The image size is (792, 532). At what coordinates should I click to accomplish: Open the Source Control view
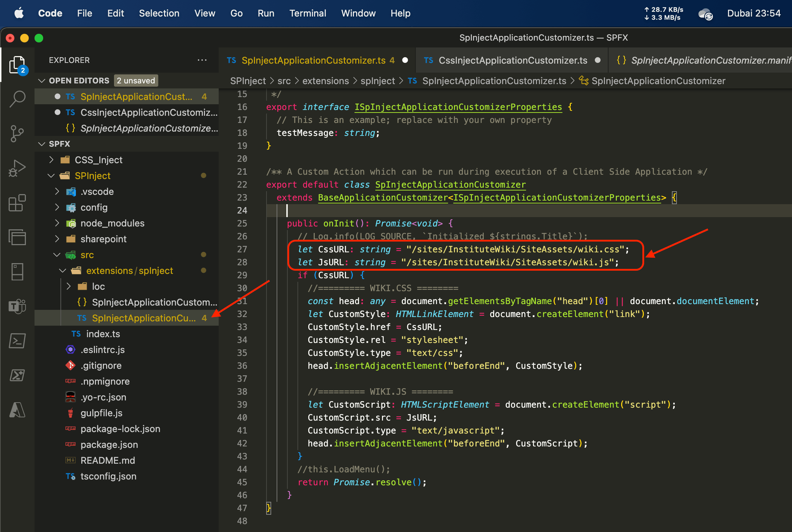tap(17, 133)
